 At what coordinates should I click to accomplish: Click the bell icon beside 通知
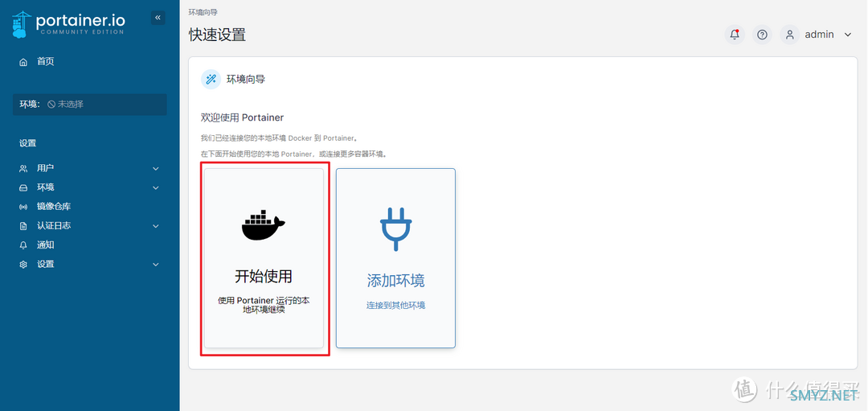[x=23, y=245]
